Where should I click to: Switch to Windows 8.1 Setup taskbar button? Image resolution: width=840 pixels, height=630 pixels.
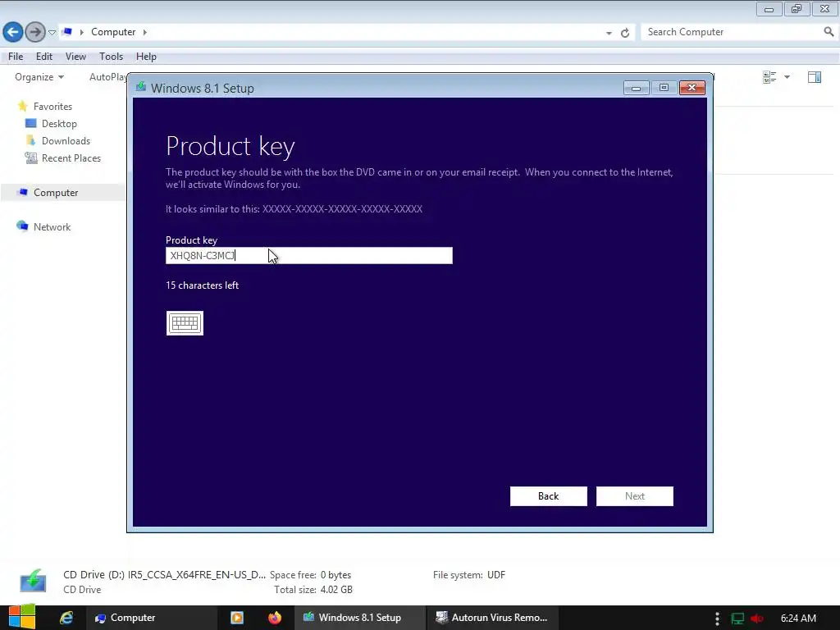tap(360, 618)
